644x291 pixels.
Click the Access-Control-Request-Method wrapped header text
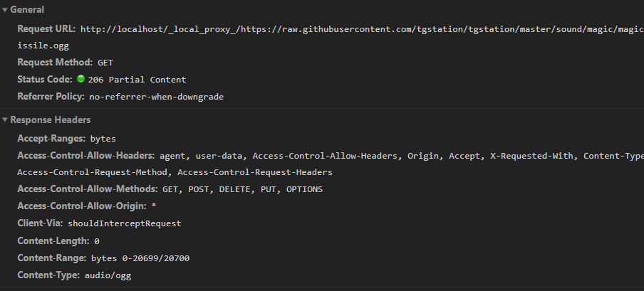click(x=95, y=172)
